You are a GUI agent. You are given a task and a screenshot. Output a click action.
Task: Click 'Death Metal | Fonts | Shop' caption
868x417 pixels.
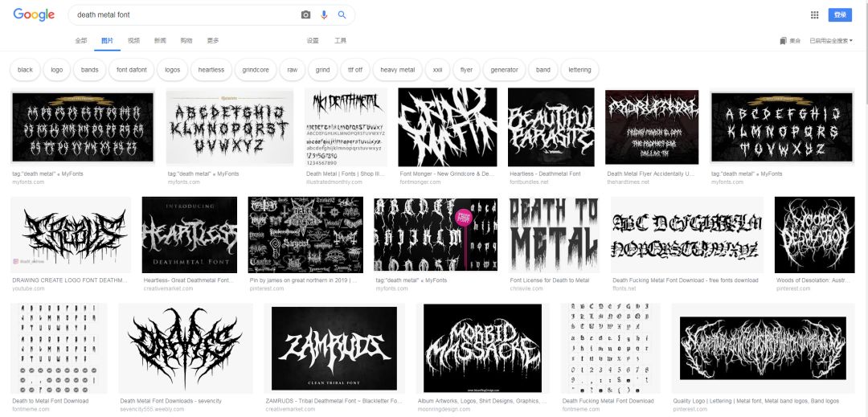345,174
